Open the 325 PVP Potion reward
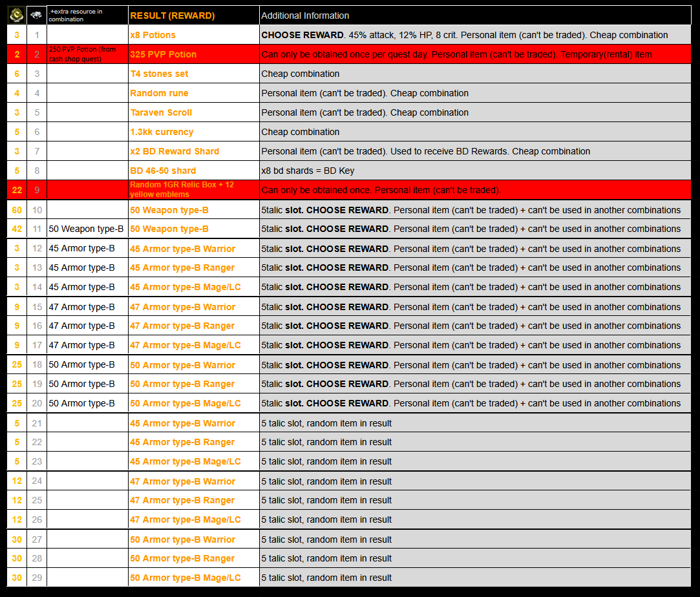Viewport: 700px width, 597px height. [163, 54]
